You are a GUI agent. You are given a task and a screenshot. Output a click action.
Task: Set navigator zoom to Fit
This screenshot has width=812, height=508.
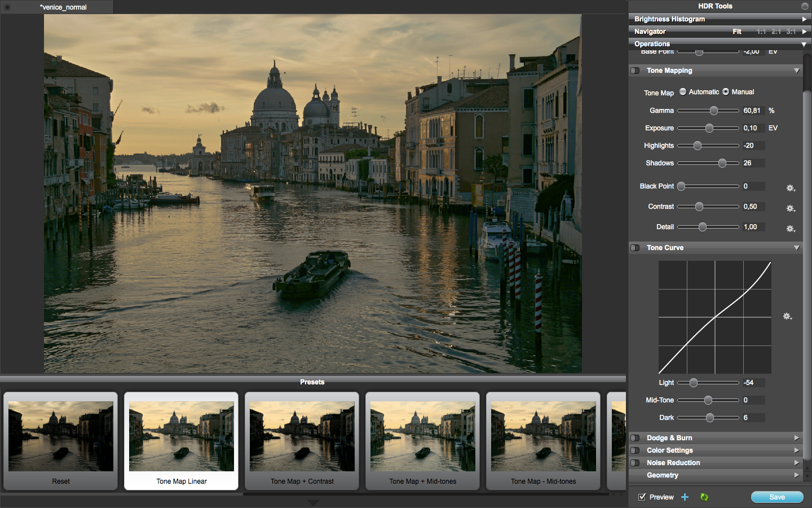736,32
